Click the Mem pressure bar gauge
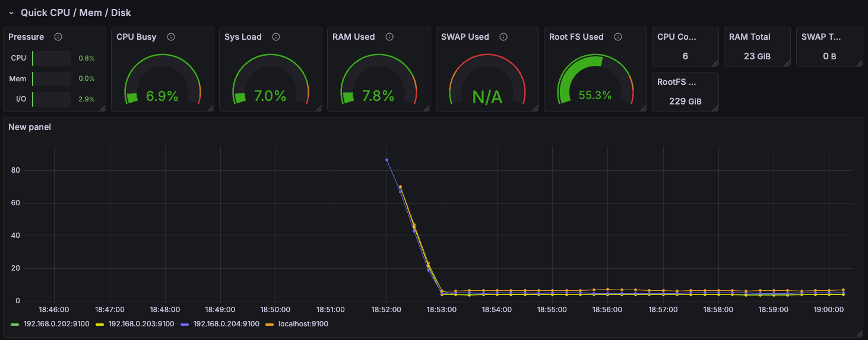Screen dimensions: 868x340 (51, 78)
